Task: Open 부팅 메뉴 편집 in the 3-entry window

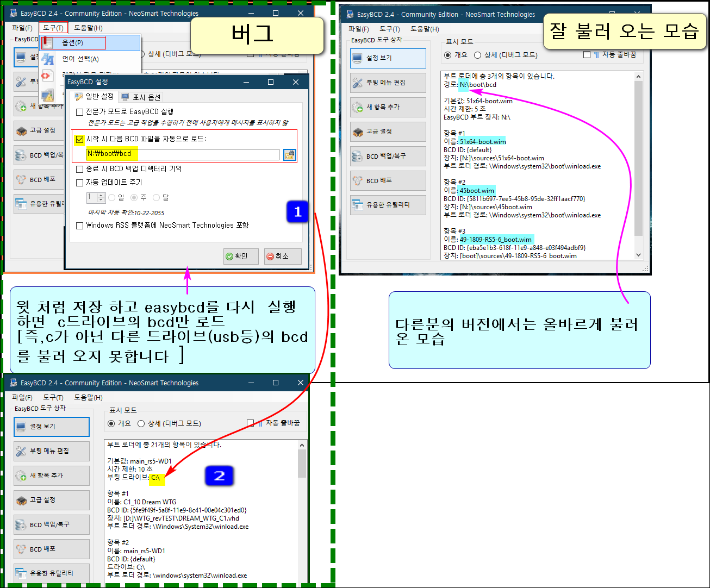Action: (x=388, y=83)
